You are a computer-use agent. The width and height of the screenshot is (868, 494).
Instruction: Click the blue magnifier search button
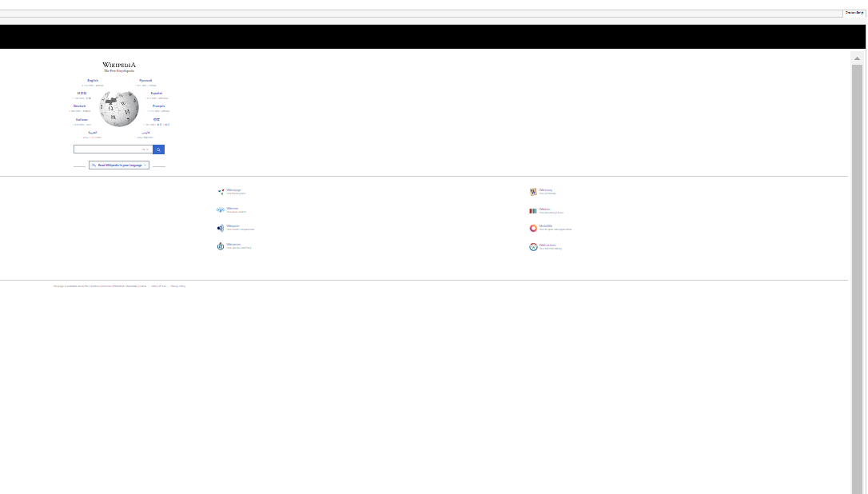point(158,149)
